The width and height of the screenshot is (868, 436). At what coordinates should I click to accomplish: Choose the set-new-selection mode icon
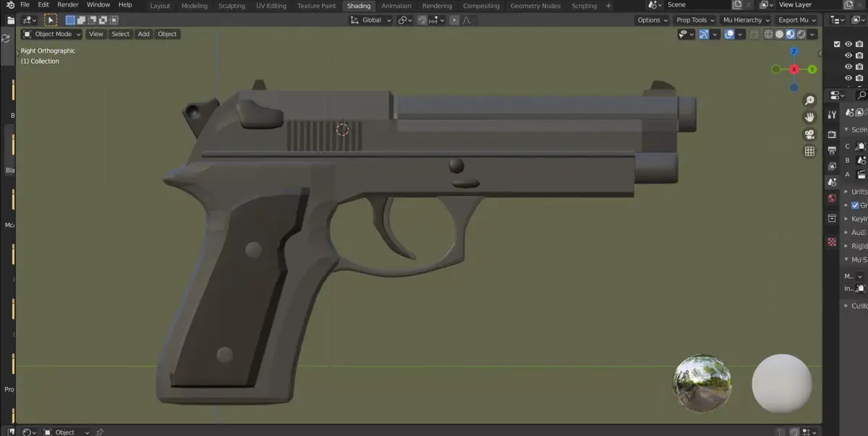[70, 20]
